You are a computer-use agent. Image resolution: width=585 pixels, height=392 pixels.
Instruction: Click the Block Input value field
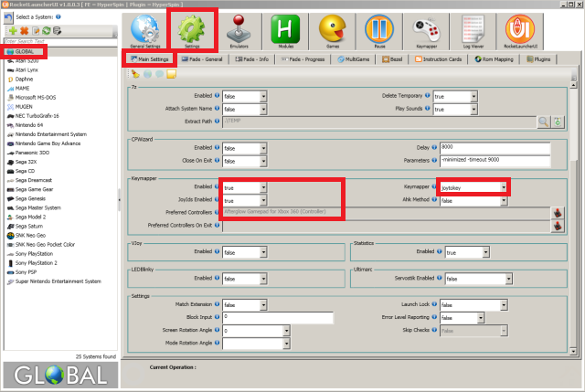tap(278, 317)
